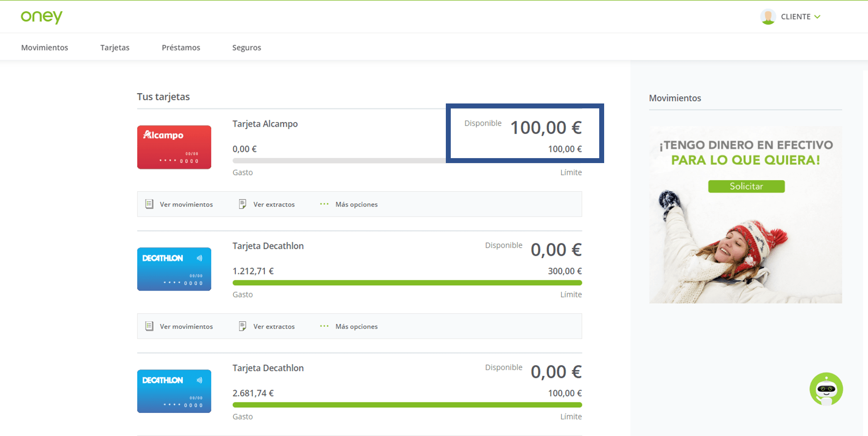868x436 pixels.
Task: Open the Movimientos menu
Action: tap(44, 47)
